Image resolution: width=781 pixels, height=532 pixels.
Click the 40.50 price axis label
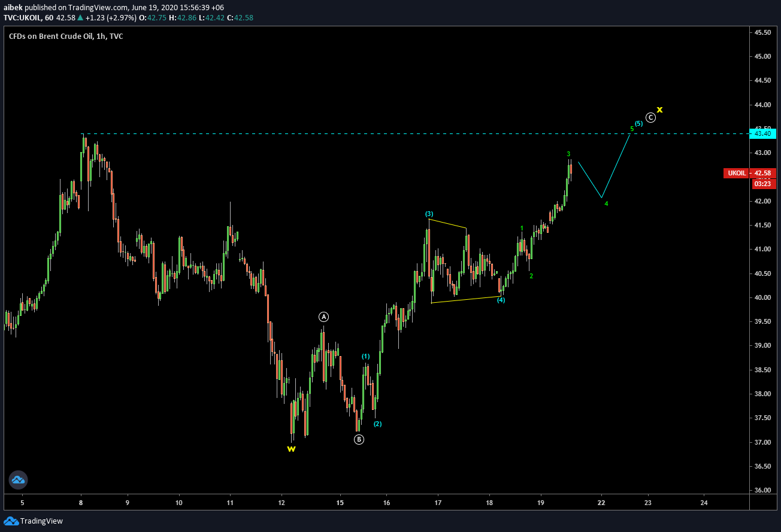[x=762, y=273]
